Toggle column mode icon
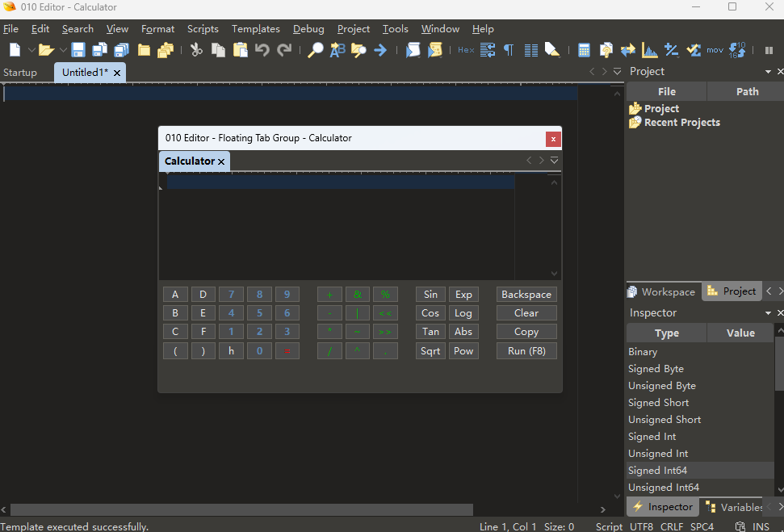The height and width of the screenshot is (532, 784). [531, 49]
